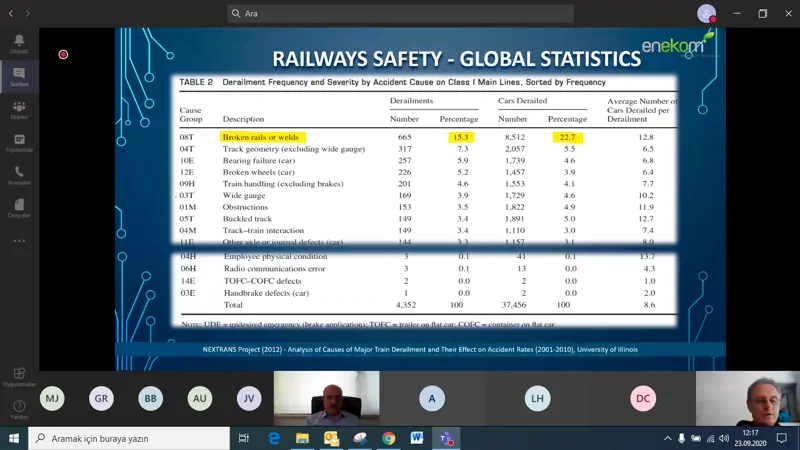The width and height of the screenshot is (800, 450).
Task: Select participant DC avatar
Action: [x=643, y=398]
